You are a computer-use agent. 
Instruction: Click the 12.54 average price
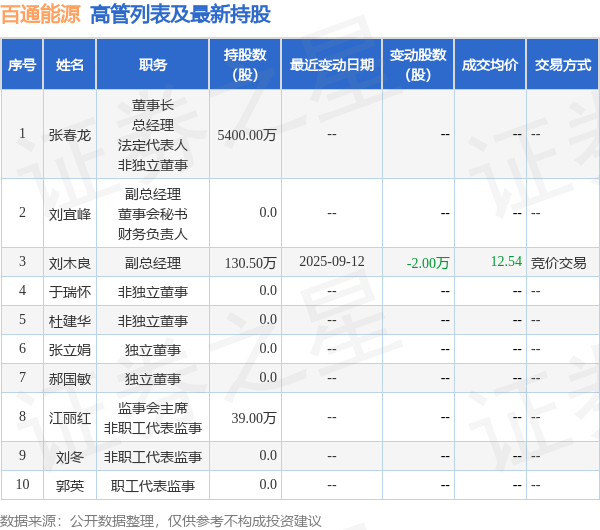click(506, 261)
